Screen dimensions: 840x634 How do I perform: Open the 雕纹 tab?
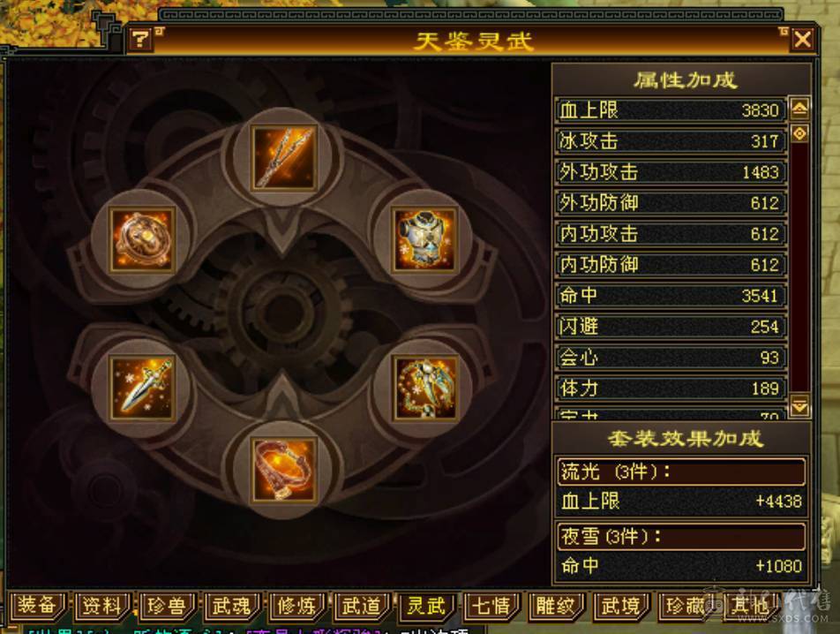point(555,606)
